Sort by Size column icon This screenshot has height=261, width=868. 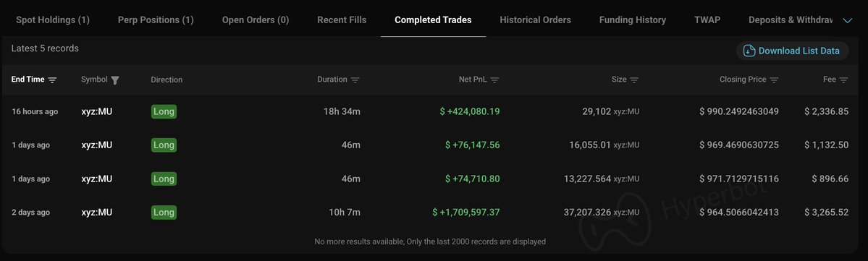(x=634, y=80)
